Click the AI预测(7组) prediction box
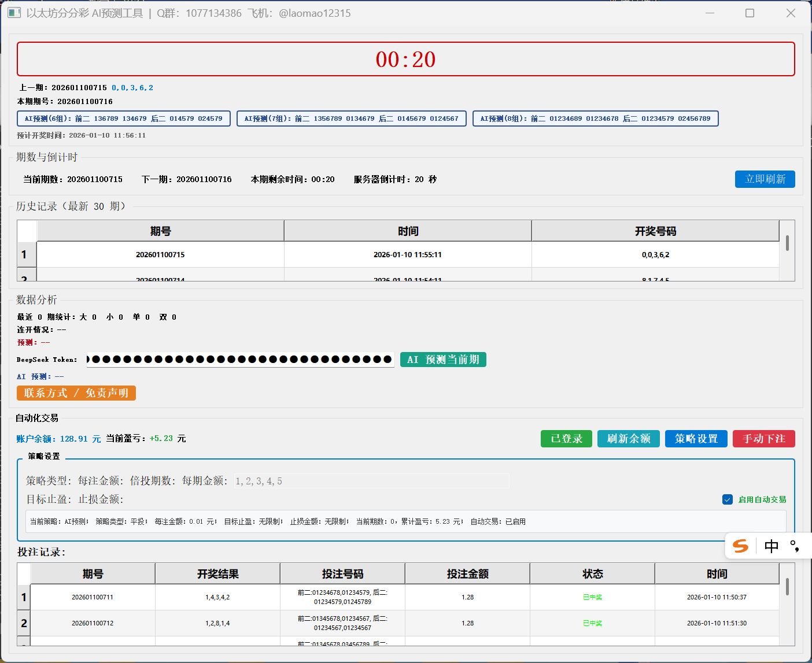812x663 pixels. (x=351, y=118)
